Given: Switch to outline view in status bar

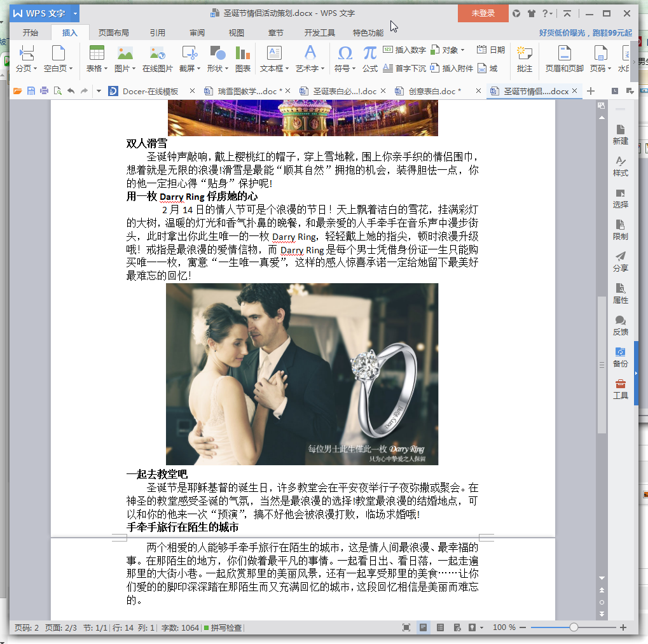Looking at the screenshot, I should (x=440, y=627).
